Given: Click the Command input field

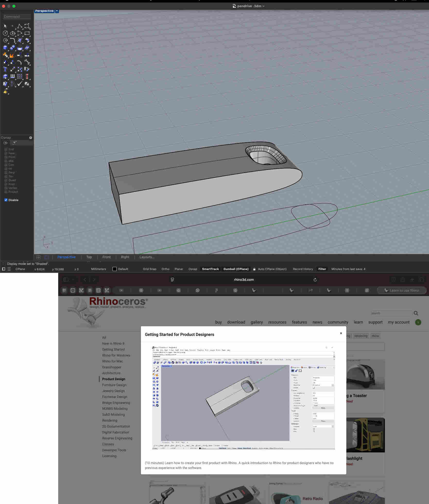Looking at the screenshot, I should [17, 16].
